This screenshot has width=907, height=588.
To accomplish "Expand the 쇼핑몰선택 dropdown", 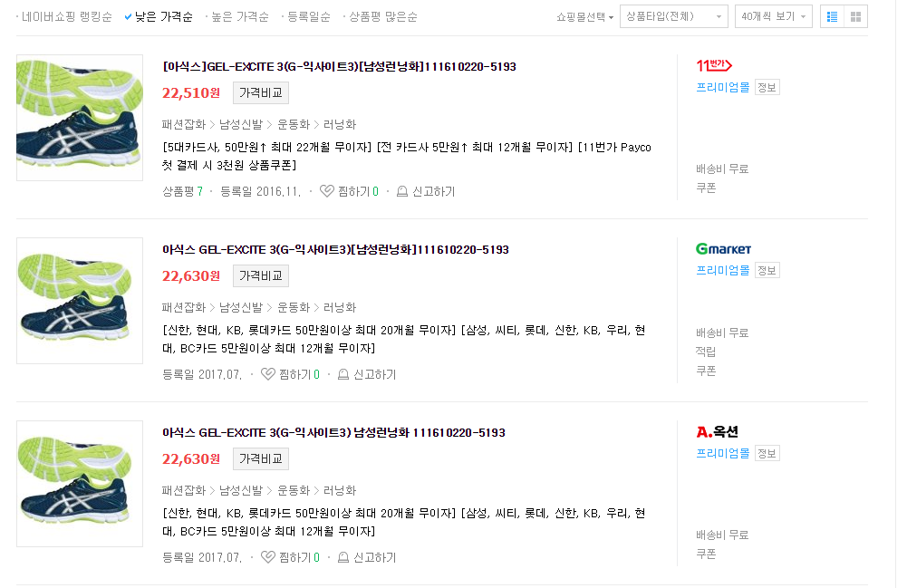I will pos(584,17).
